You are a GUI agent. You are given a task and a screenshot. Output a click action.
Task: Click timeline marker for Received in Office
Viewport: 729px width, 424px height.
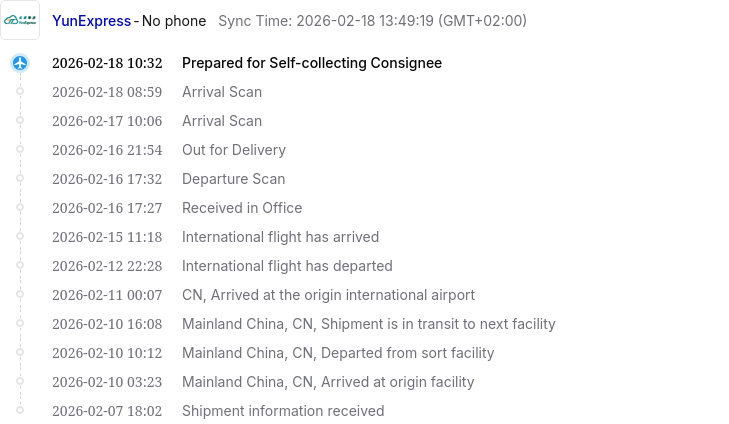tap(20, 208)
